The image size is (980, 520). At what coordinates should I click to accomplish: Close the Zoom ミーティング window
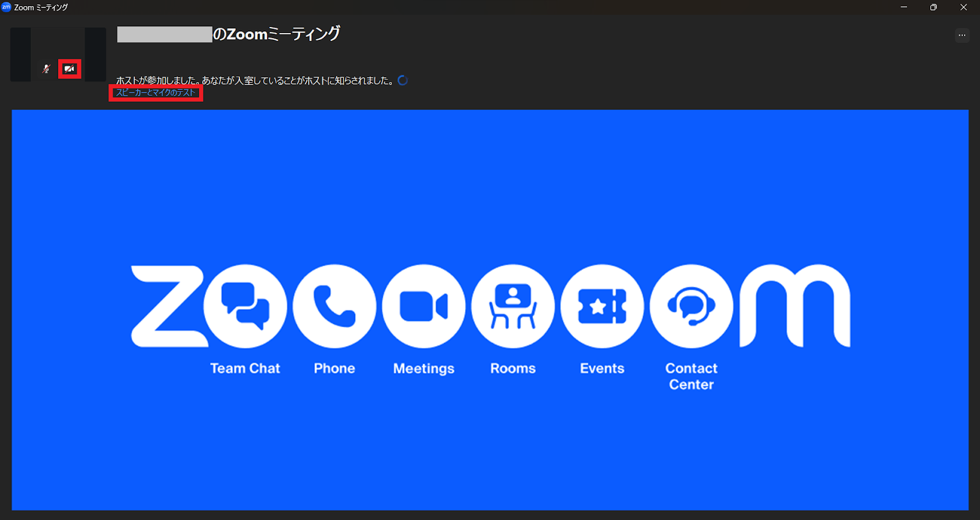click(963, 7)
